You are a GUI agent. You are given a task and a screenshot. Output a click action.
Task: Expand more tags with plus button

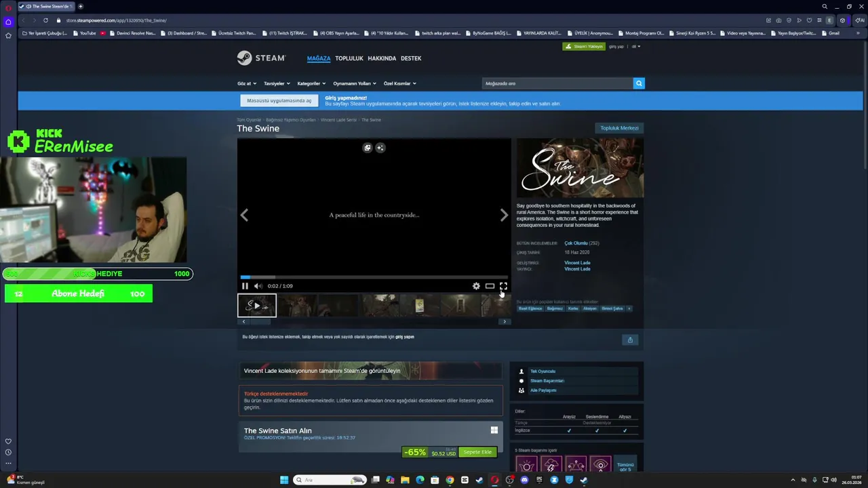point(629,308)
